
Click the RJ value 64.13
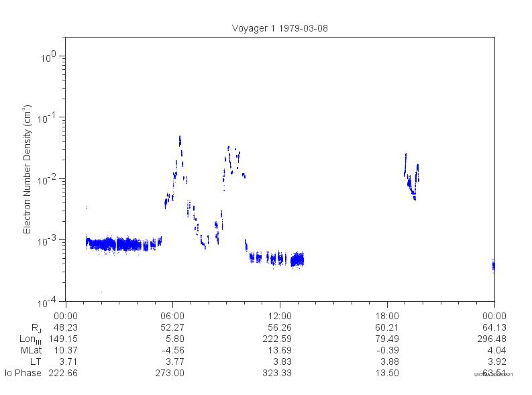(x=494, y=327)
